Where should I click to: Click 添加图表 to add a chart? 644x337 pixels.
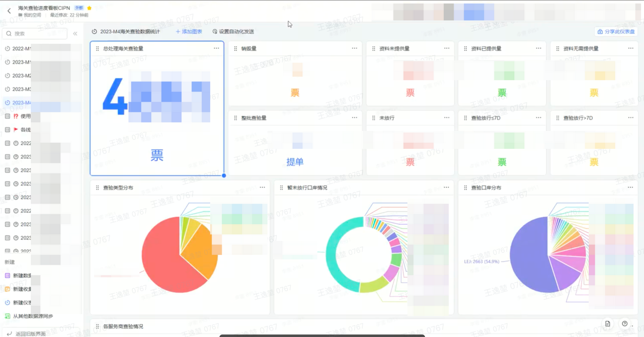coord(189,32)
